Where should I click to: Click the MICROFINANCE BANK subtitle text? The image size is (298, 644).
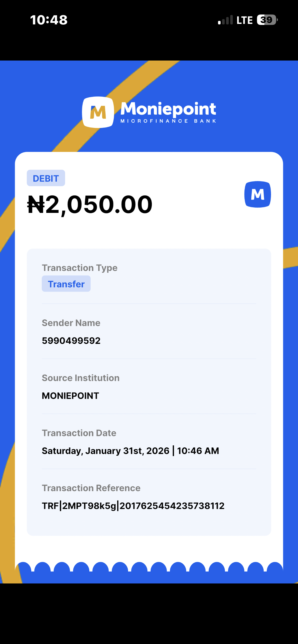[168, 121]
